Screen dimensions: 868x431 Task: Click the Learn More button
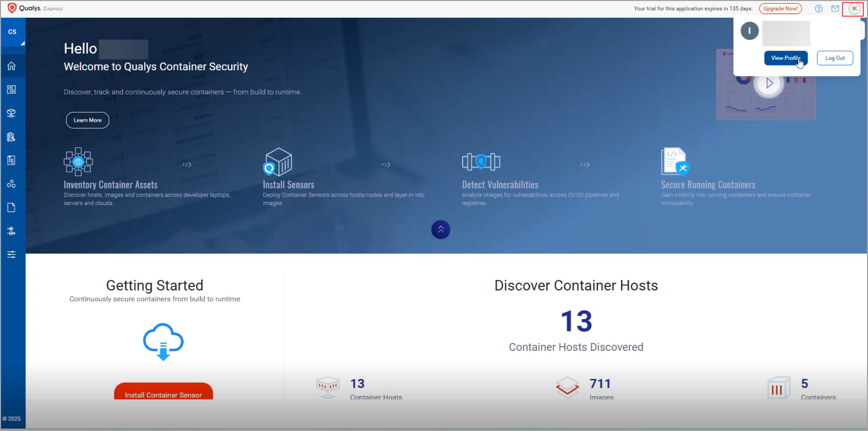[87, 120]
